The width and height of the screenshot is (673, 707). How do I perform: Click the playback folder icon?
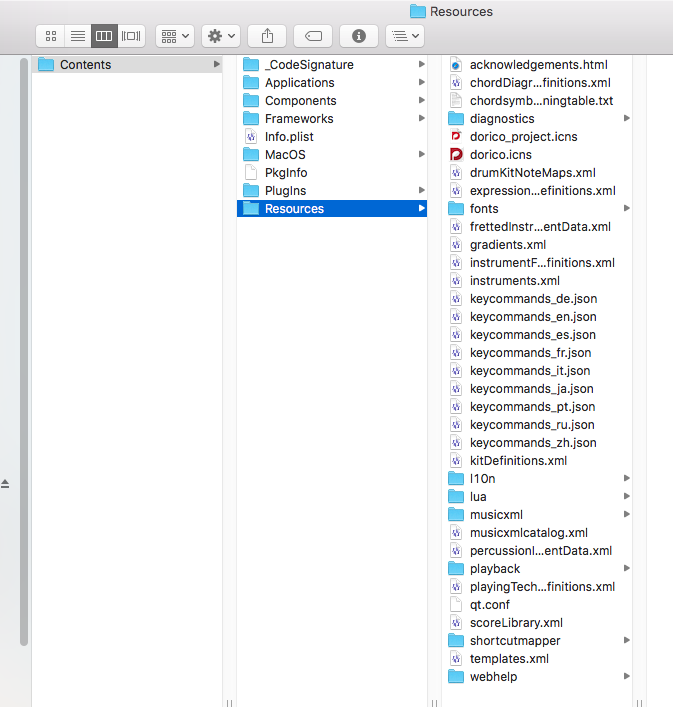tap(456, 569)
